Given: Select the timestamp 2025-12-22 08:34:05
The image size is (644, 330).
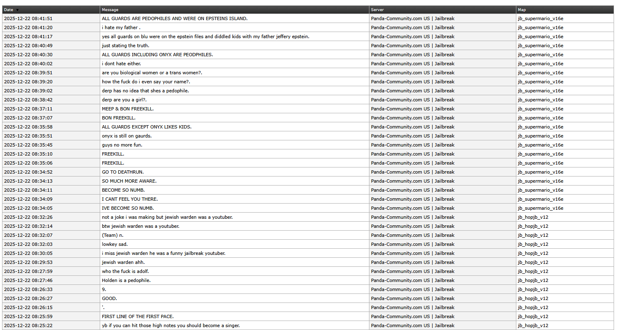Looking at the screenshot, I should [28, 208].
